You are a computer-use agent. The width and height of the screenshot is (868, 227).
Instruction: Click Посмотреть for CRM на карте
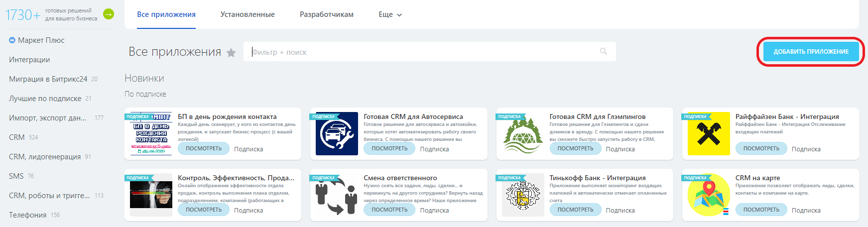761,210
